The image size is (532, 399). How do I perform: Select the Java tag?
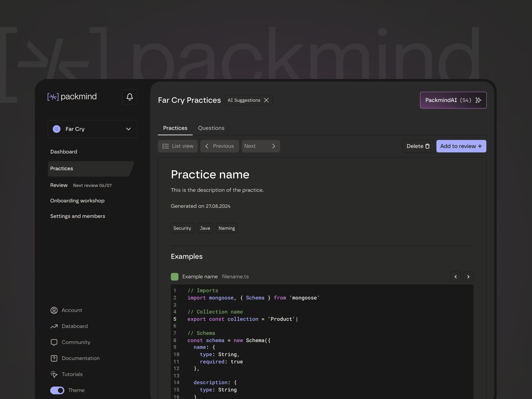(x=205, y=228)
